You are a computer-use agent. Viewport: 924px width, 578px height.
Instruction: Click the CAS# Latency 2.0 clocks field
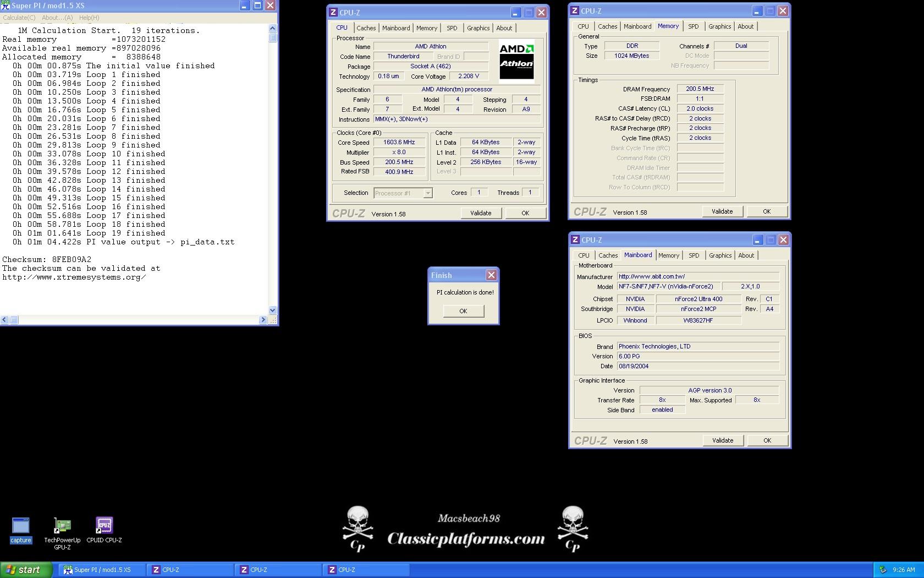[x=700, y=108]
